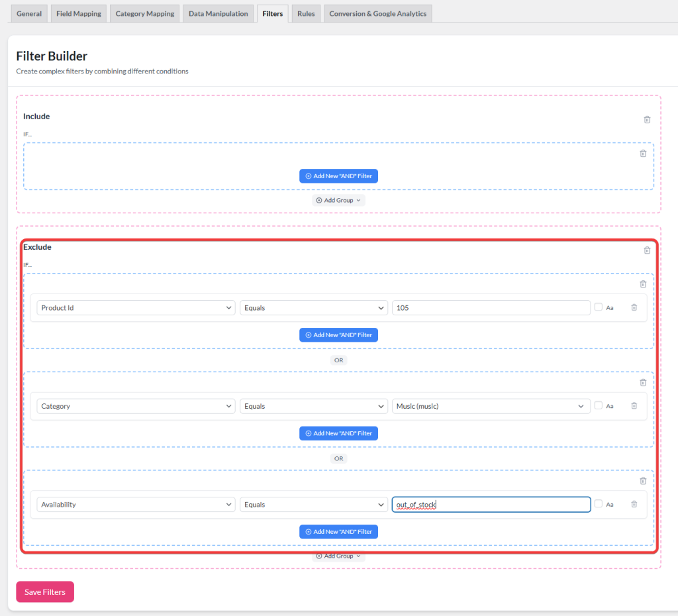678x616 pixels.
Task: Delete the Exclude section using trash icon
Action: [x=647, y=250]
